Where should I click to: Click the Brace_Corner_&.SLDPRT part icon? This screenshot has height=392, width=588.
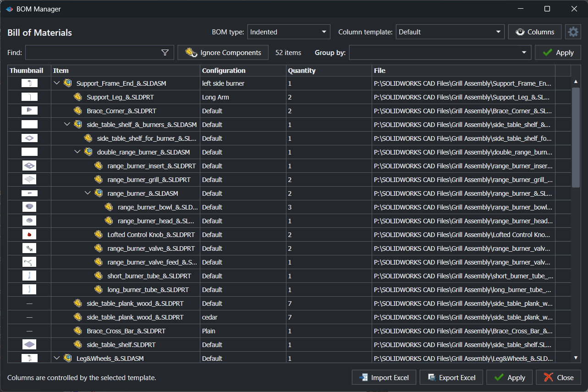(x=78, y=111)
